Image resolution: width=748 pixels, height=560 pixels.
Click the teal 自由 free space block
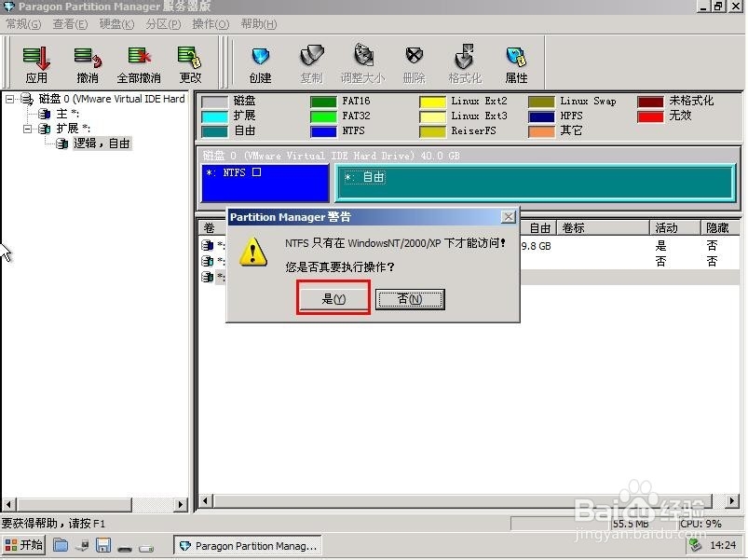pos(536,184)
